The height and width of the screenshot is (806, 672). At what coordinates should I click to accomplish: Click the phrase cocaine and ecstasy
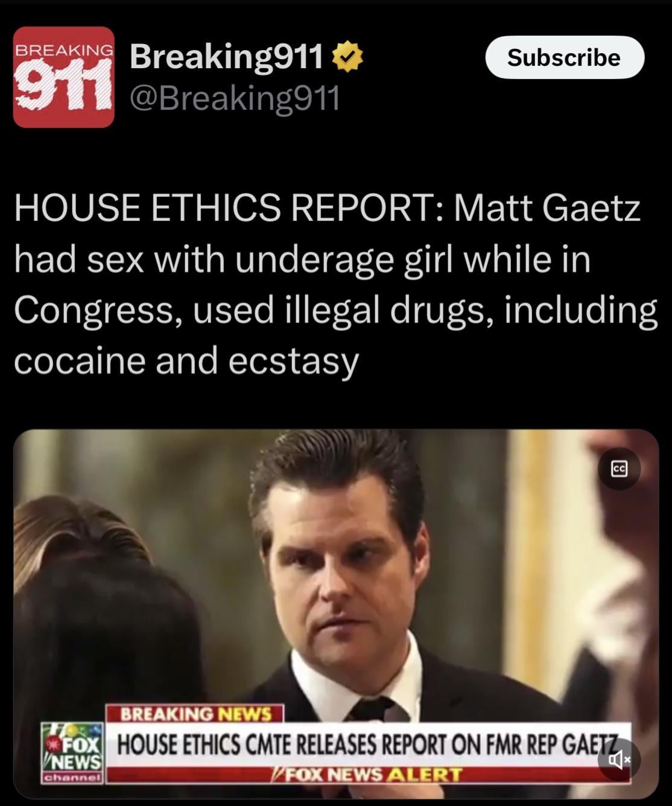coord(186,362)
